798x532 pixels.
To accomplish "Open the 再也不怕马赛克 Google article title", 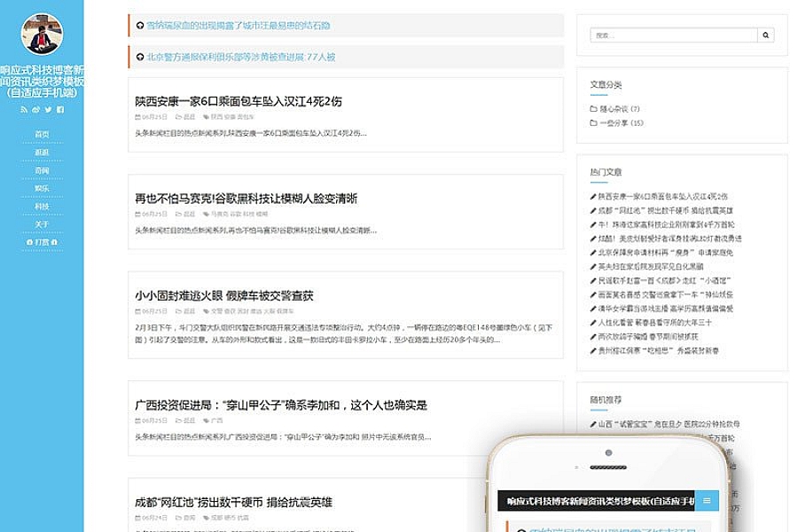I will coord(246,199).
